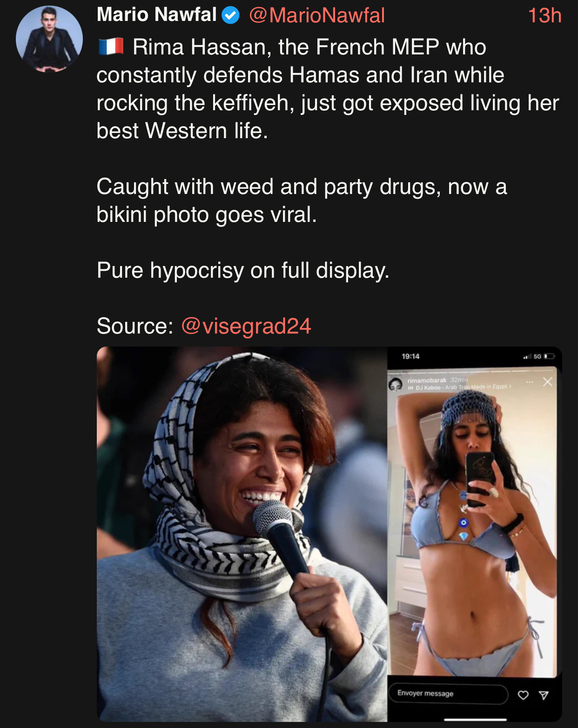
Task: Open the @MarioNawfal handle link
Action: coord(317,15)
